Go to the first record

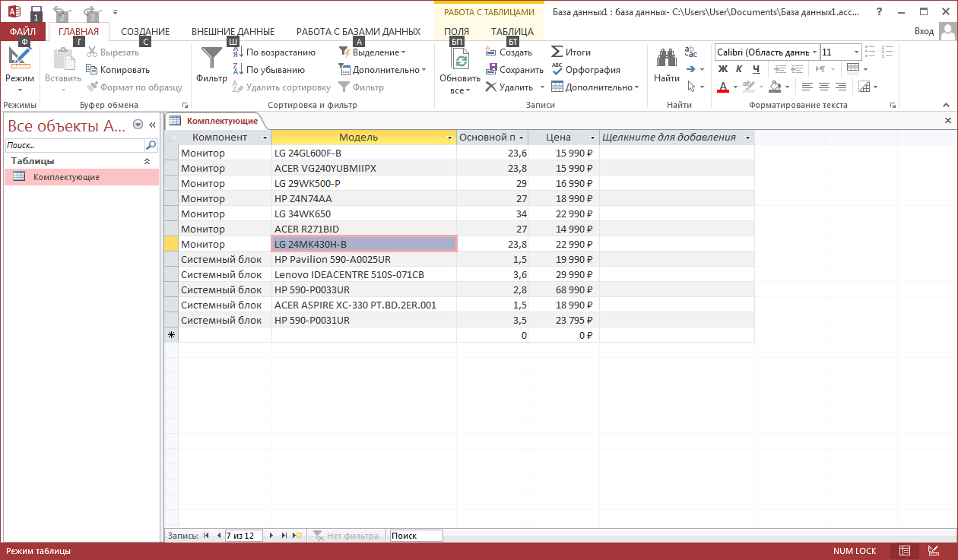coord(206,536)
